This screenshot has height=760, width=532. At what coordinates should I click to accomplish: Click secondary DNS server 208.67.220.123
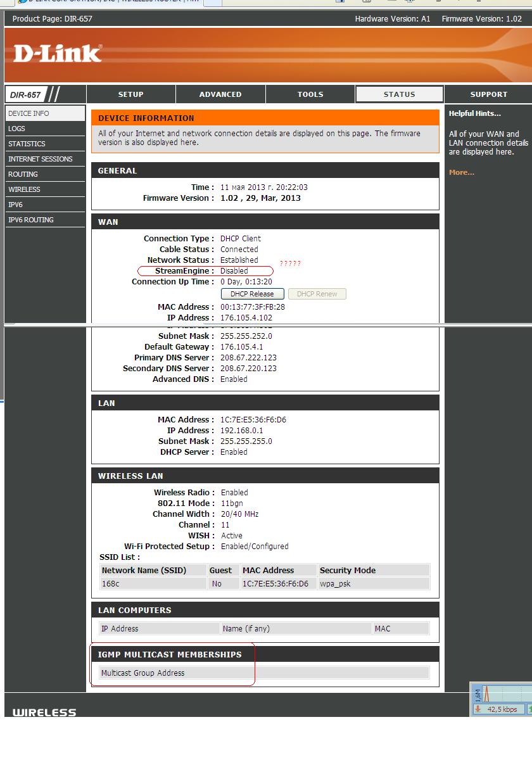pyautogui.click(x=248, y=369)
